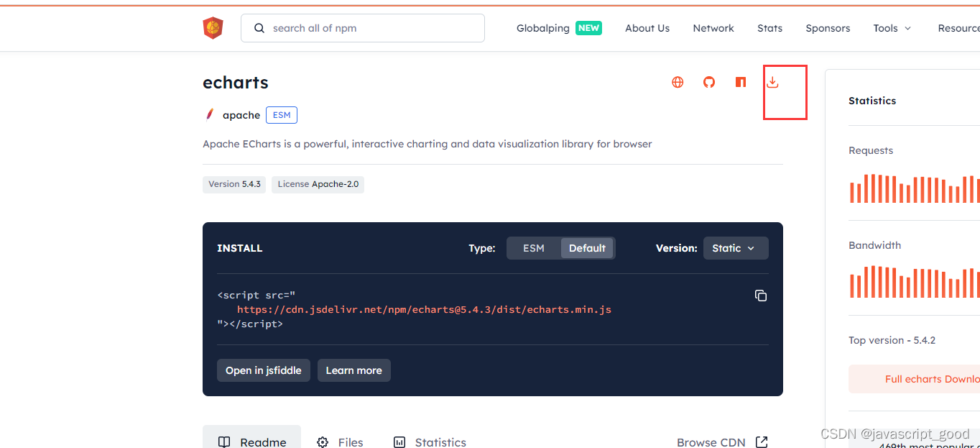The width and height of the screenshot is (980, 448).
Task: Open the Network page
Action: [713, 28]
